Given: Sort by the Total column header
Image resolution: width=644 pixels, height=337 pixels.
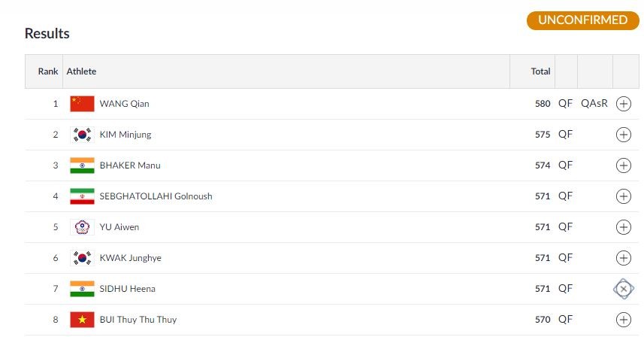Looking at the screenshot, I should [540, 71].
